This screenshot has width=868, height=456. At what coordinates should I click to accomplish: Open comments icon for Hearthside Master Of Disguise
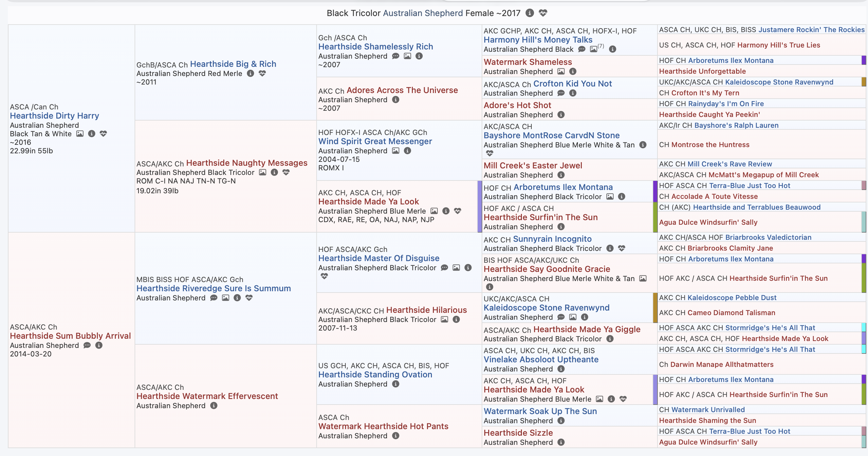tap(444, 268)
